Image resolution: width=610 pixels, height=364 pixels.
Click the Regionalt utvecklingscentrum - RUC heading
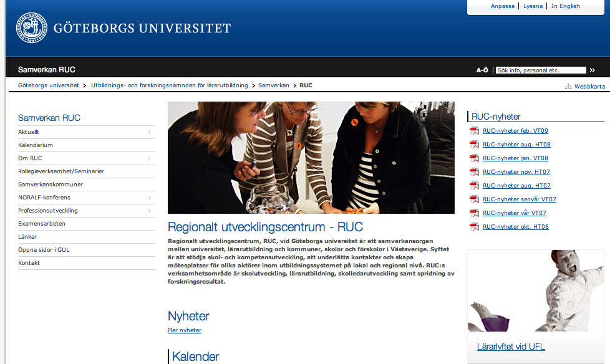tap(265, 227)
